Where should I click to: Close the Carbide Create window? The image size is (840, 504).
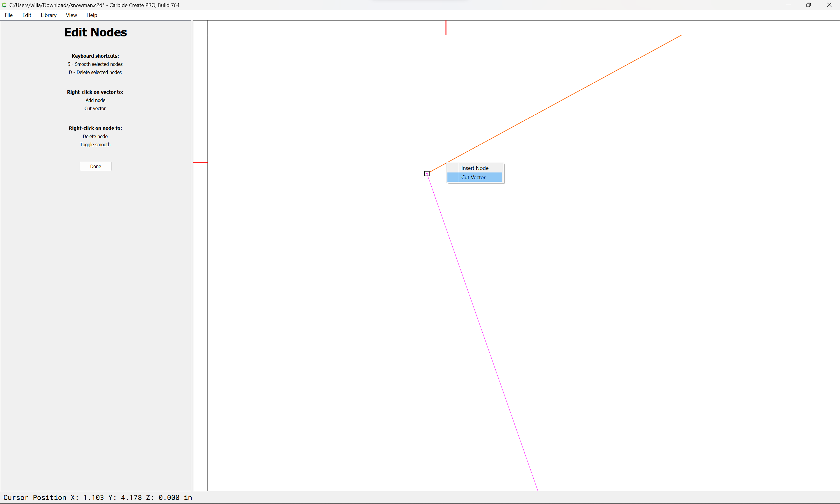click(x=829, y=5)
